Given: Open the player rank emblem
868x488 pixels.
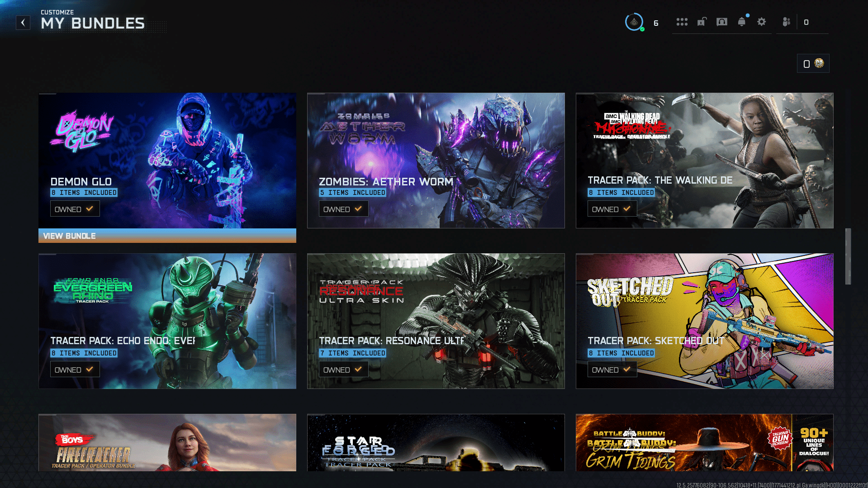Looking at the screenshot, I should click(634, 22).
